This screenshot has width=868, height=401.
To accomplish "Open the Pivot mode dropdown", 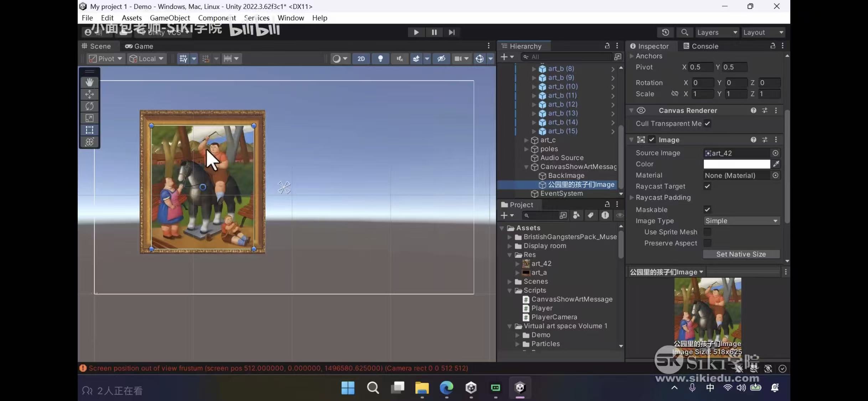I will (105, 58).
